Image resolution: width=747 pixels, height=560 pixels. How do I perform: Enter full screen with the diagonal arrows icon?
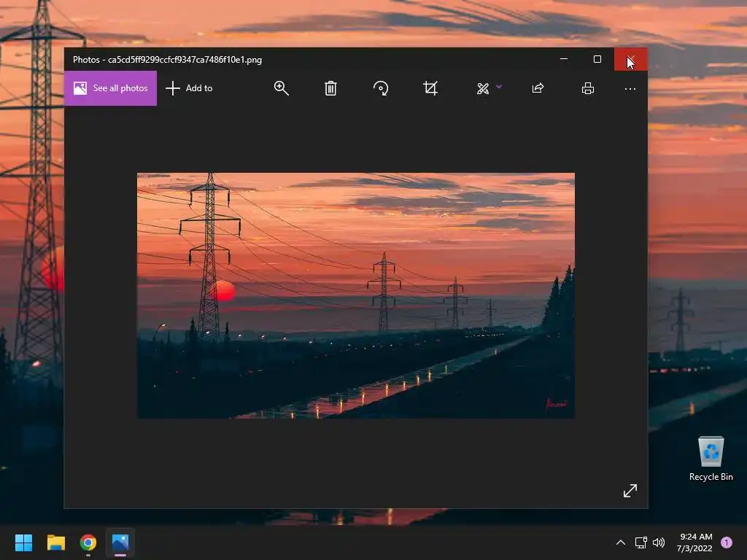point(630,491)
